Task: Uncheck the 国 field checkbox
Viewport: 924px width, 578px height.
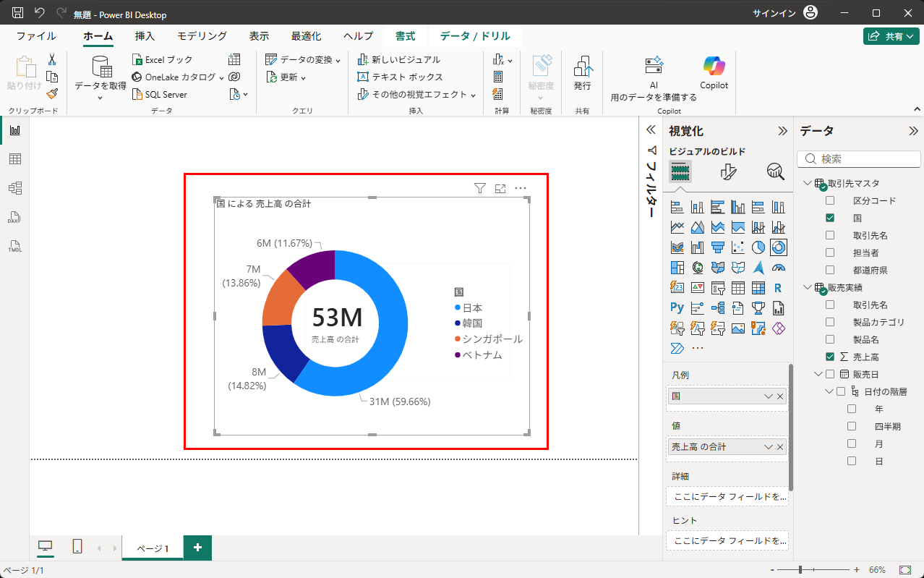Action: pos(830,218)
